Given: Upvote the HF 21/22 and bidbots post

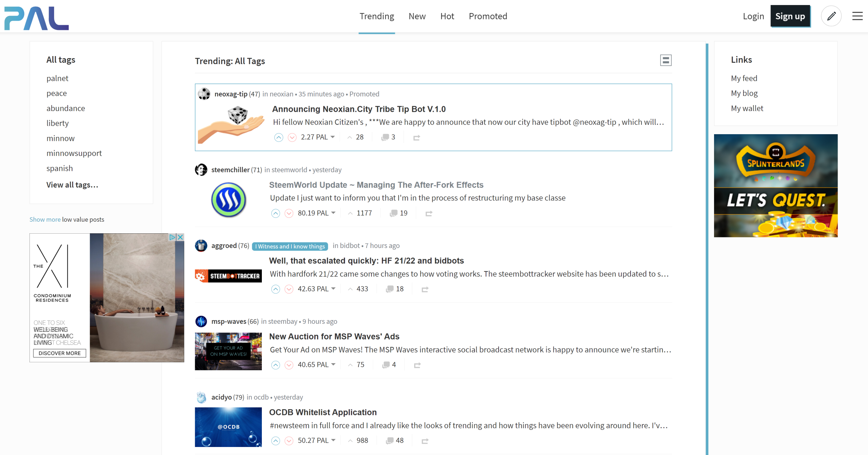Looking at the screenshot, I should pyautogui.click(x=275, y=289).
